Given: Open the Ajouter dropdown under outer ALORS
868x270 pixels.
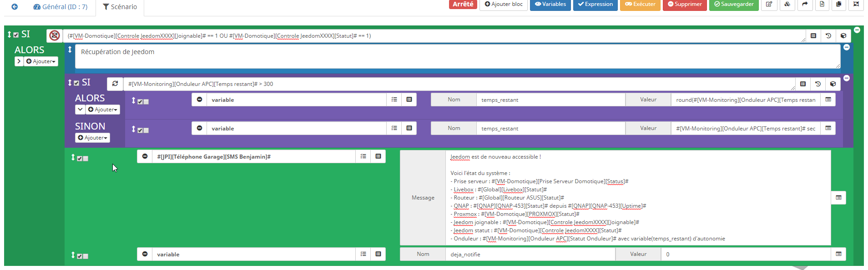Looking at the screenshot, I should pyautogui.click(x=40, y=61).
